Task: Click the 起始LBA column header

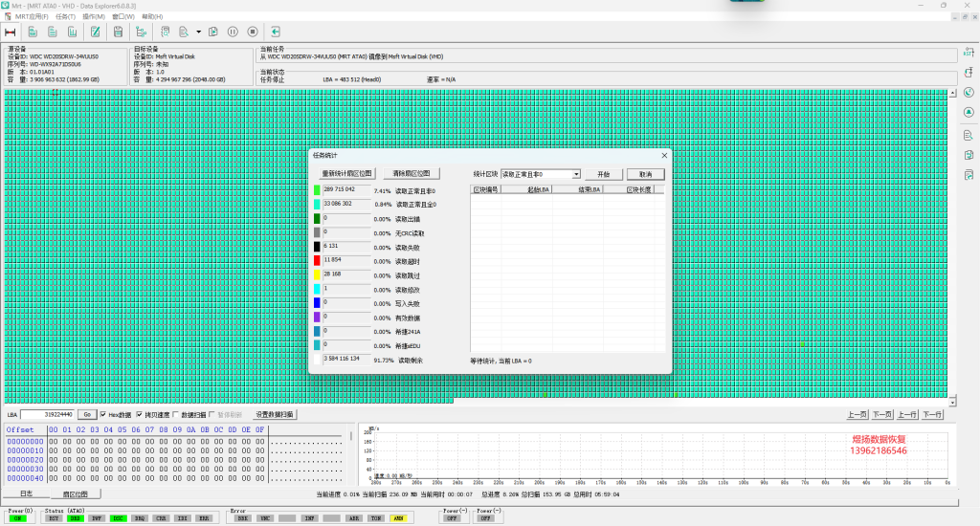Action: click(526, 189)
